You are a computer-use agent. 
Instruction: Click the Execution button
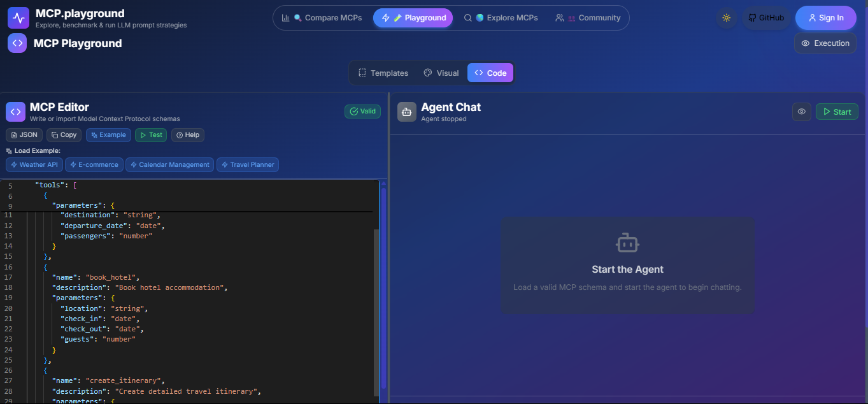(x=825, y=43)
